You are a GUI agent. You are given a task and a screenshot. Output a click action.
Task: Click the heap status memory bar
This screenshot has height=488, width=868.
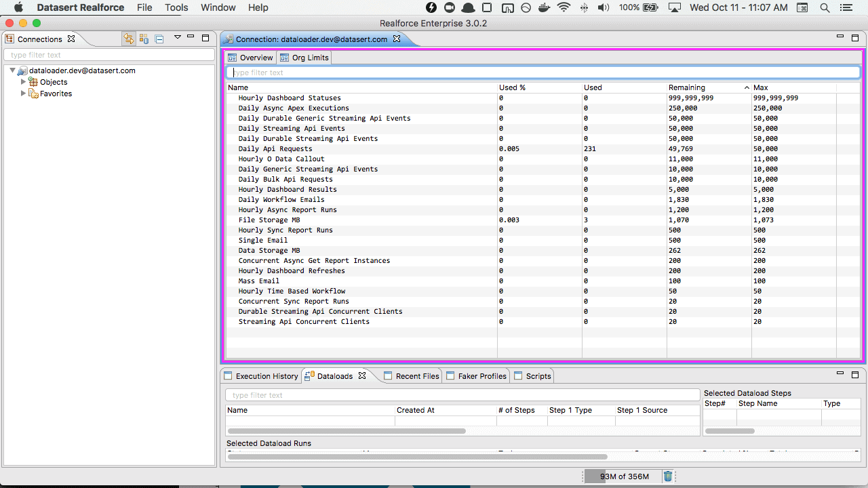[x=622, y=476]
